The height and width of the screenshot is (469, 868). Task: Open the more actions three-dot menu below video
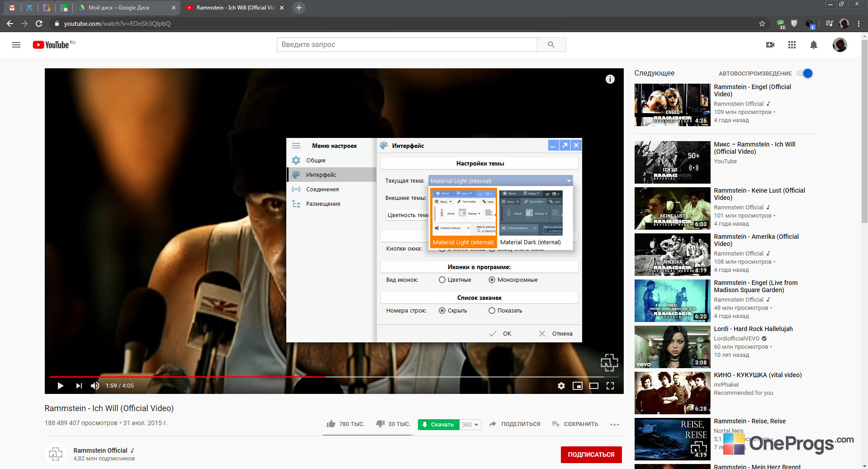point(614,425)
